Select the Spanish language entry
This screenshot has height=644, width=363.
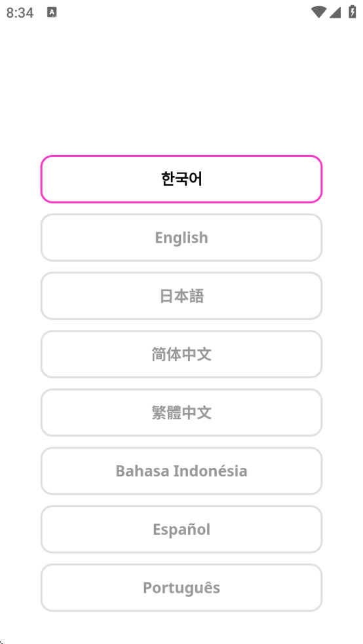[x=181, y=529]
